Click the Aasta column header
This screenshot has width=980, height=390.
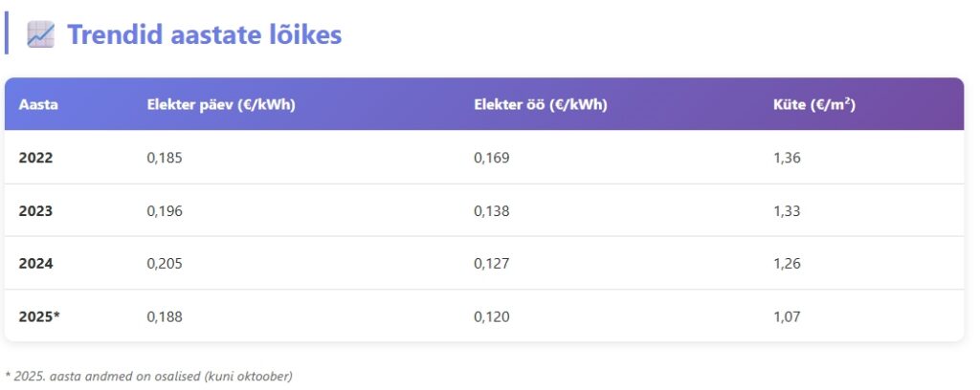coord(38,104)
